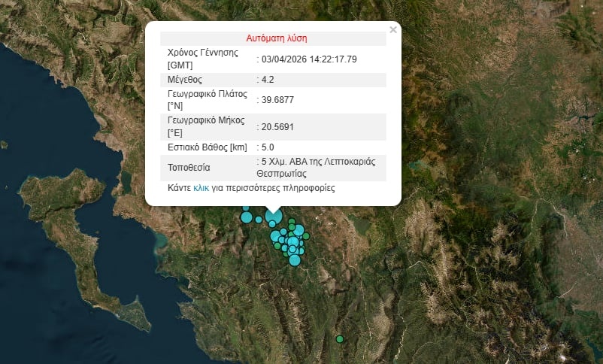This screenshot has height=364, width=603.
Task: Open the 'κλικ' link for more information
Action: point(201,188)
